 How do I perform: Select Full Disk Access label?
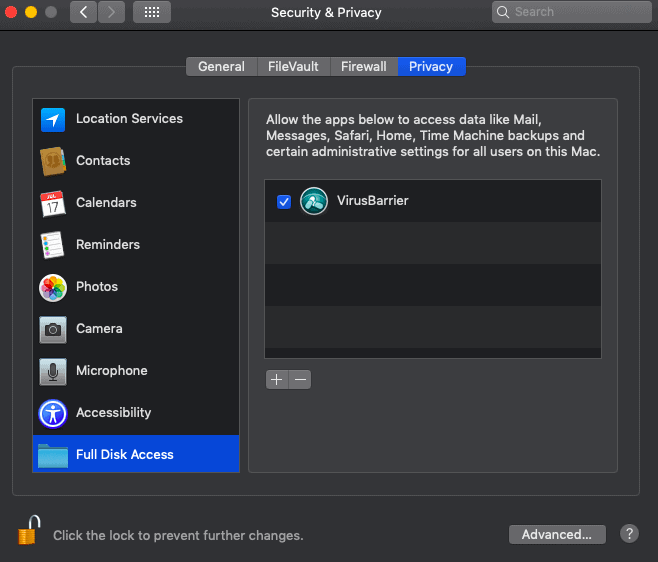click(x=125, y=455)
